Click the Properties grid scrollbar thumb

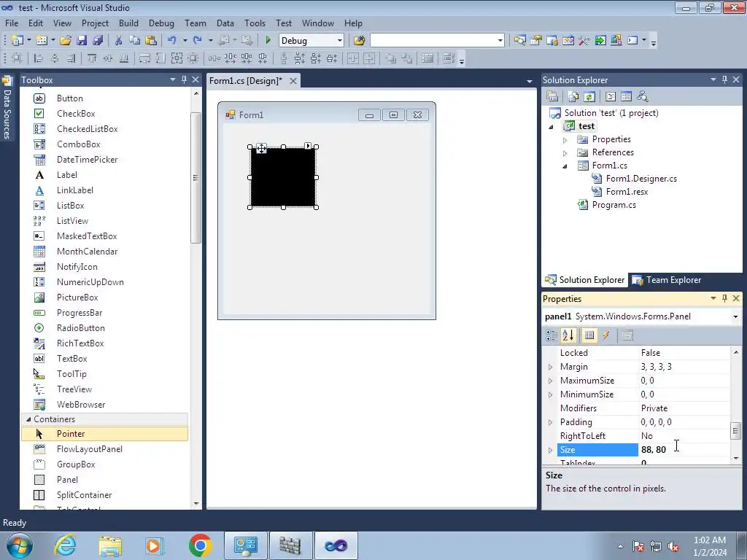[736, 430]
